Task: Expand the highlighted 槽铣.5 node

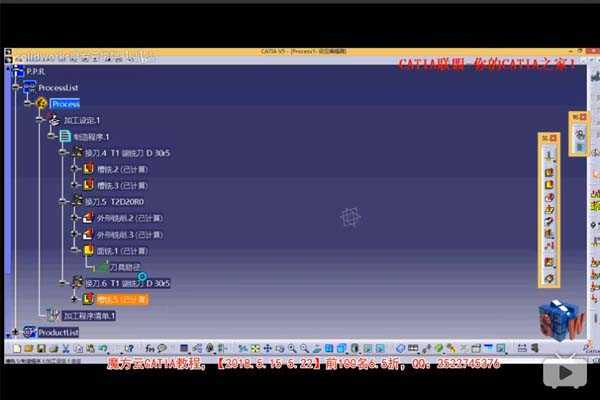Action: 74,299
